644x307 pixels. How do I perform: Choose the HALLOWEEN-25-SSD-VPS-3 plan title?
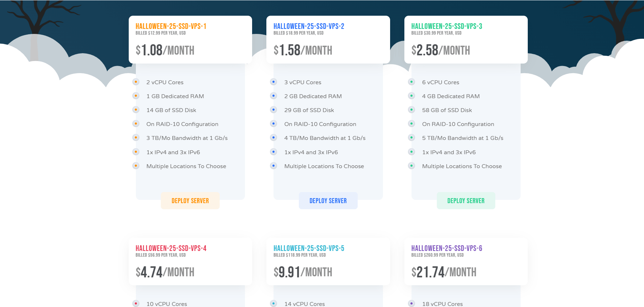click(446, 26)
